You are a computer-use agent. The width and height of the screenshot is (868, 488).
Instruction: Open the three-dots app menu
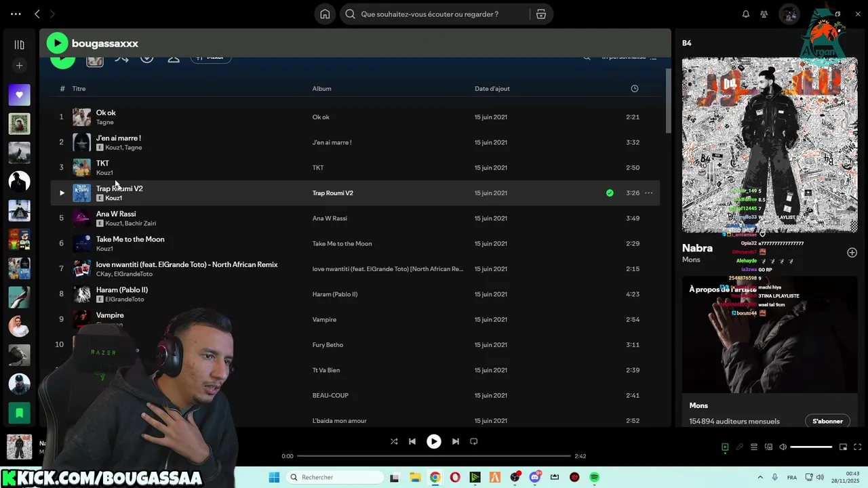(x=16, y=14)
